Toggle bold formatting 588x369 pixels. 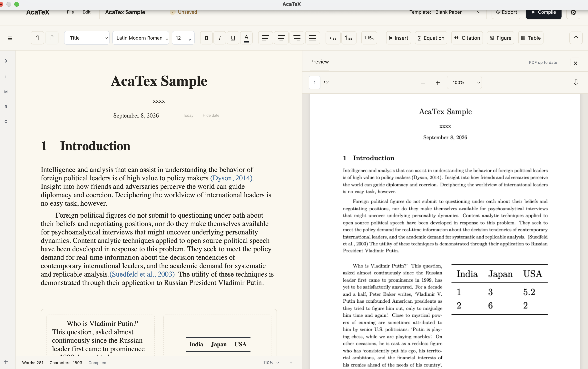[x=206, y=38]
